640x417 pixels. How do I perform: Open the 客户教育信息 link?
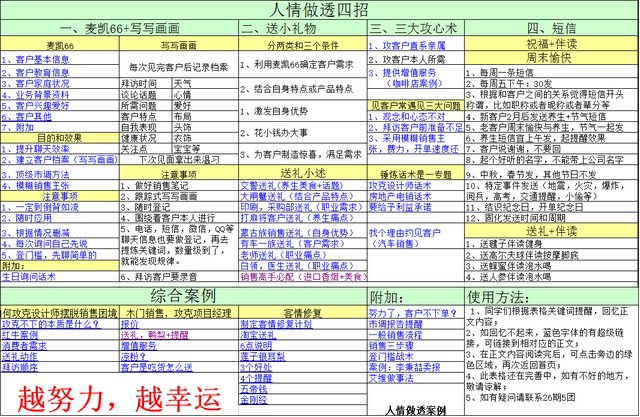(35, 72)
